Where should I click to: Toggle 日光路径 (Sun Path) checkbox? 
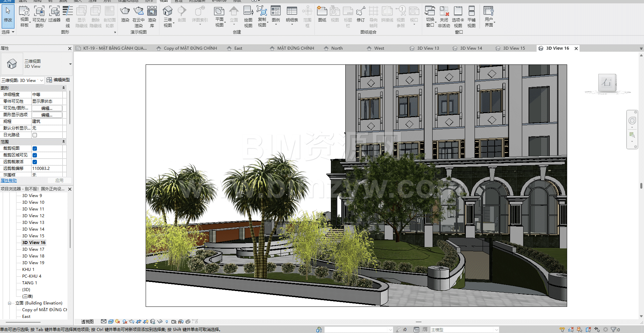pyautogui.click(x=35, y=135)
